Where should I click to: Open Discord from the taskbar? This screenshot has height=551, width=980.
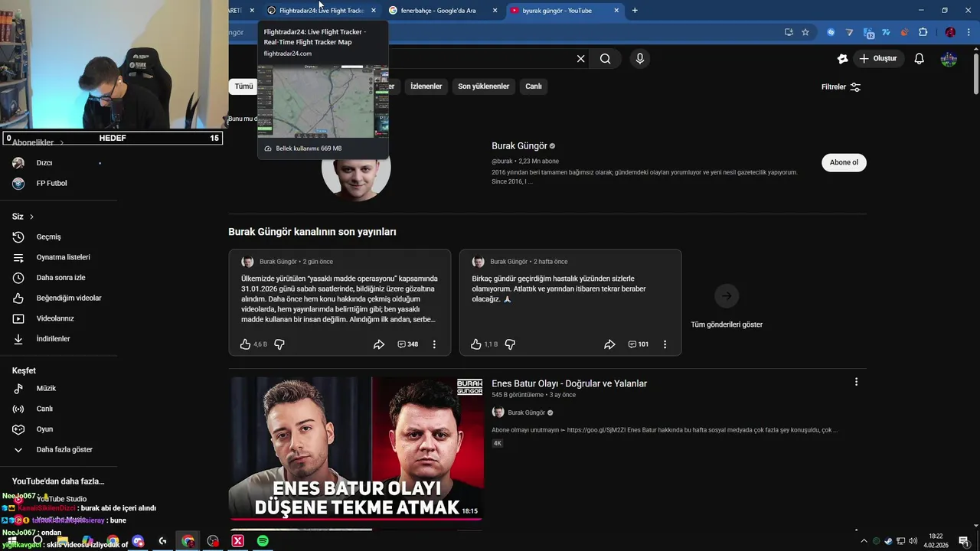138,541
